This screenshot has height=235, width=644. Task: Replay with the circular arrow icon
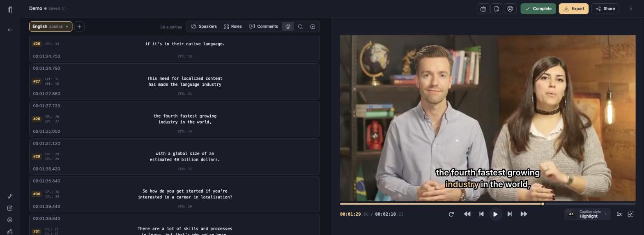point(451,214)
